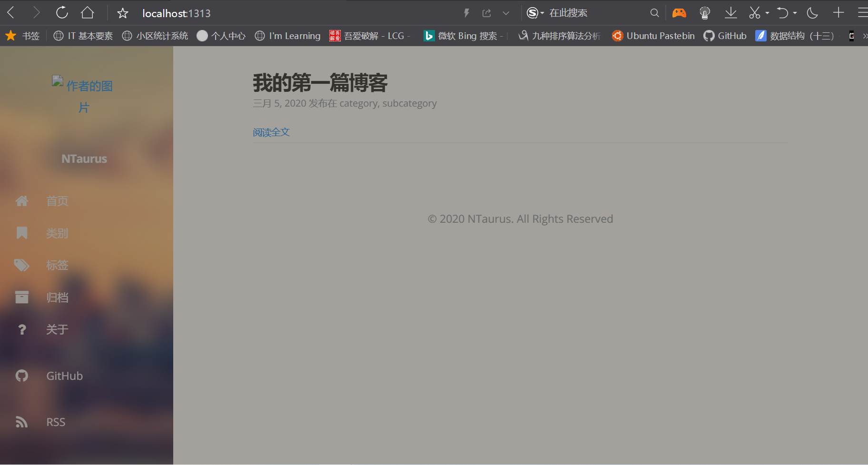Click the subcategory link in post meta
Image resolution: width=868 pixels, height=465 pixels.
click(410, 103)
